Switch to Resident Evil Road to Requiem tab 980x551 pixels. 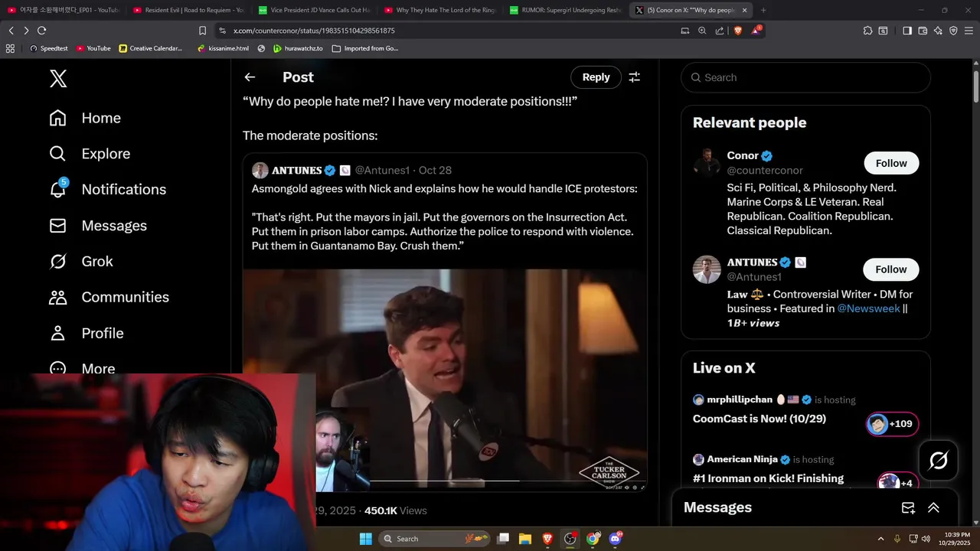pyautogui.click(x=188, y=10)
